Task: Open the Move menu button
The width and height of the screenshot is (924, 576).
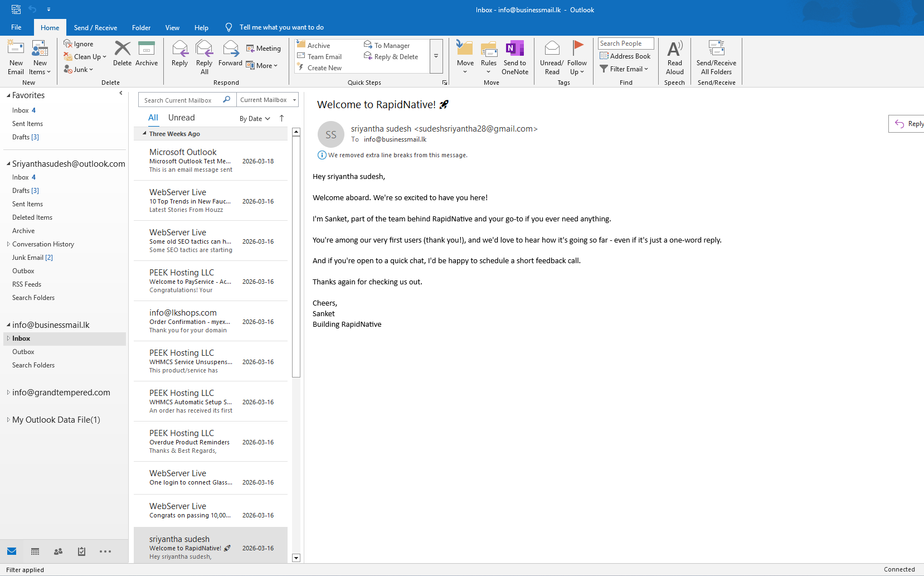Action: click(x=465, y=57)
